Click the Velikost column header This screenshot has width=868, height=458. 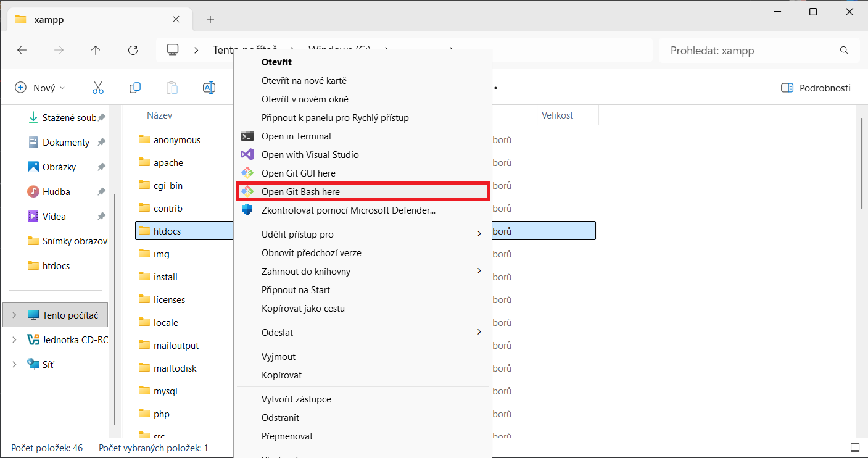click(558, 115)
